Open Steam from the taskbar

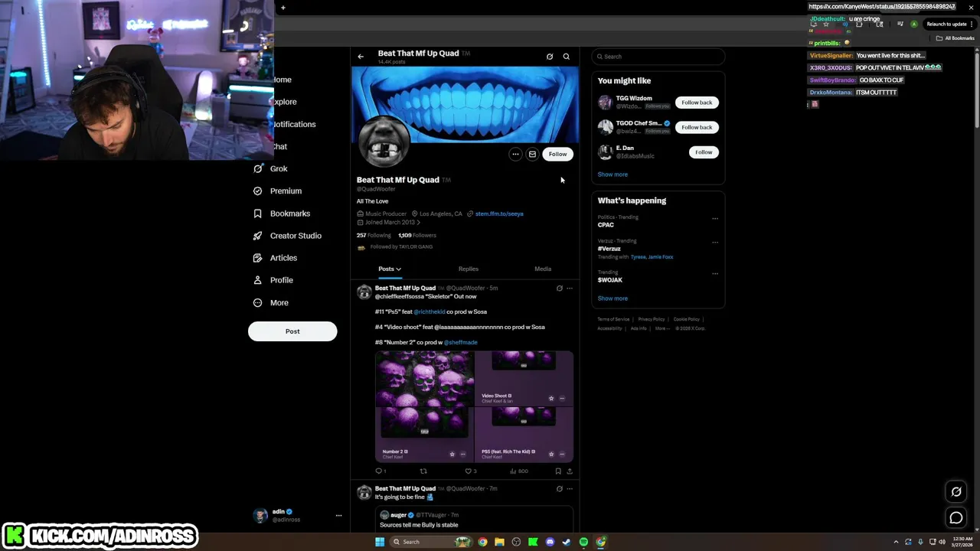click(567, 542)
